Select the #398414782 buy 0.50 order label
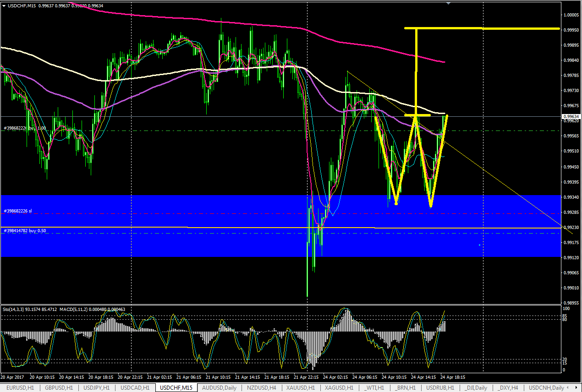Screen dimensions: 582x392 (24, 230)
